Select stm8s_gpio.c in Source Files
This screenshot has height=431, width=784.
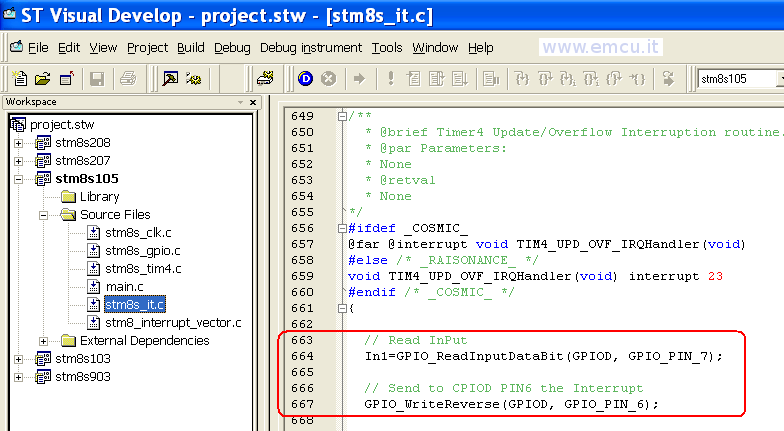(142, 250)
